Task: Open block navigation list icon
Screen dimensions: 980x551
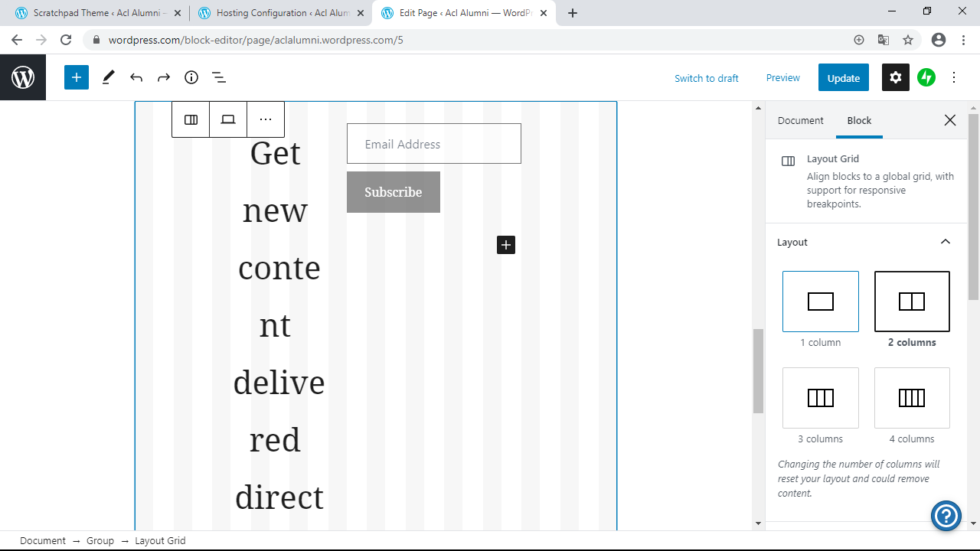Action: pyautogui.click(x=219, y=77)
